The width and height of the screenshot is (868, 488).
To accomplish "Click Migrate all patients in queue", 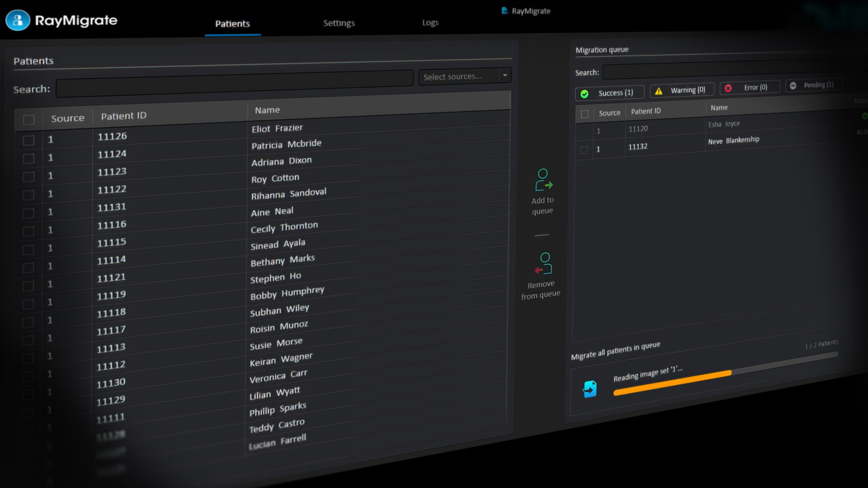I will click(x=615, y=351).
